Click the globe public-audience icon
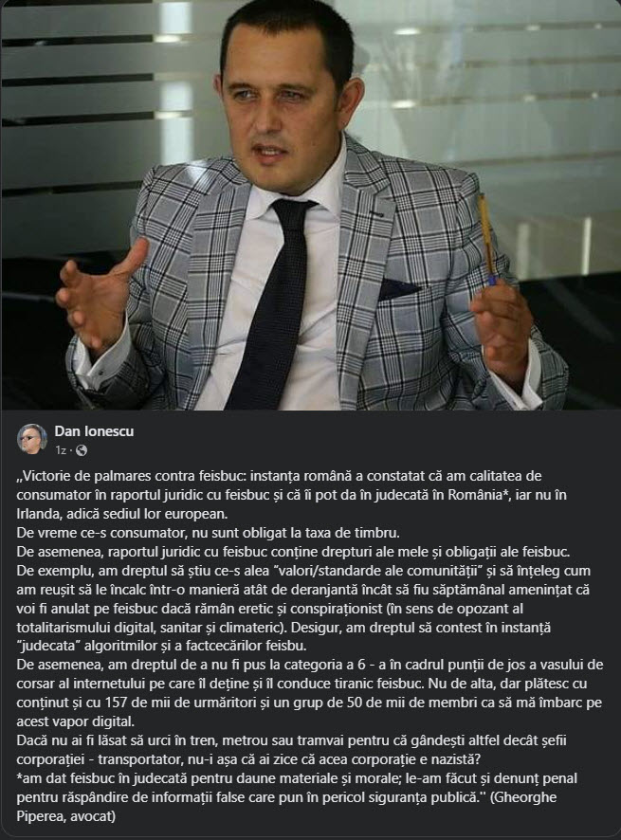 coord(82,450)
